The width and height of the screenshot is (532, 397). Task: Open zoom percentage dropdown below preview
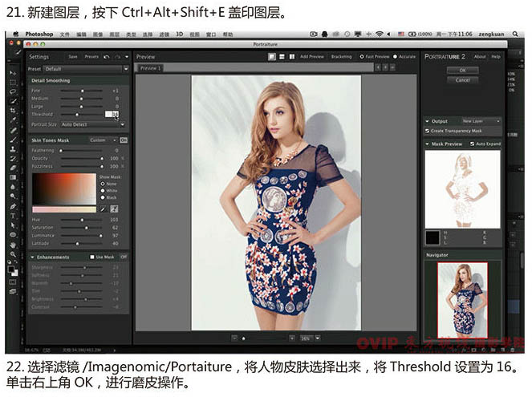tap(318, 338)
